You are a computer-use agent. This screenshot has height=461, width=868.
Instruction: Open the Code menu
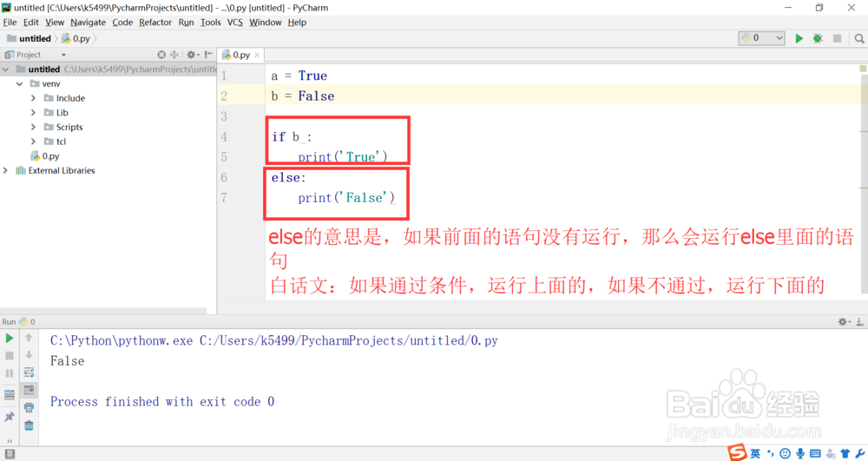pos(122,22)
